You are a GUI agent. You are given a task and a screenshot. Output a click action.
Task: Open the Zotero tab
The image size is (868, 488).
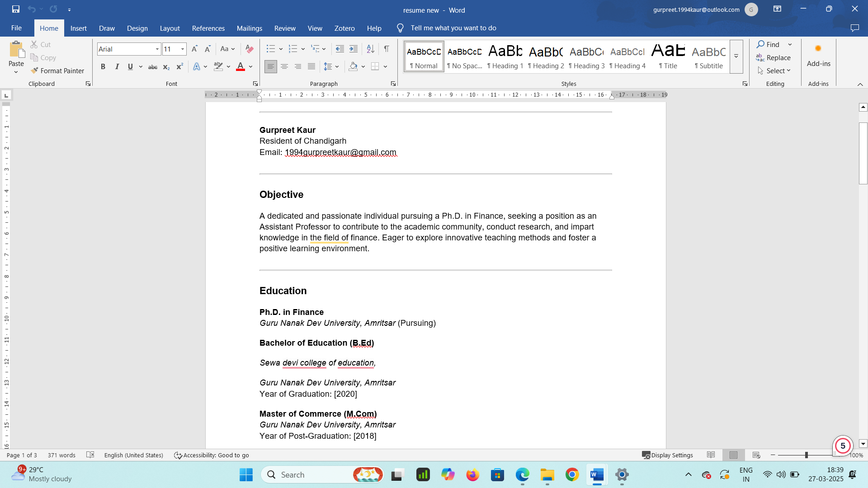pos(344,28)
